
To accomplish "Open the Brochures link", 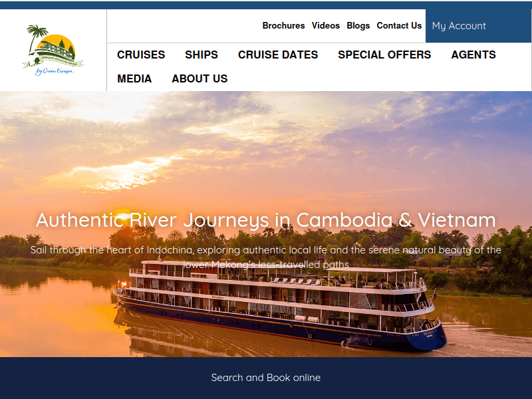I will [x=283, y=26].
